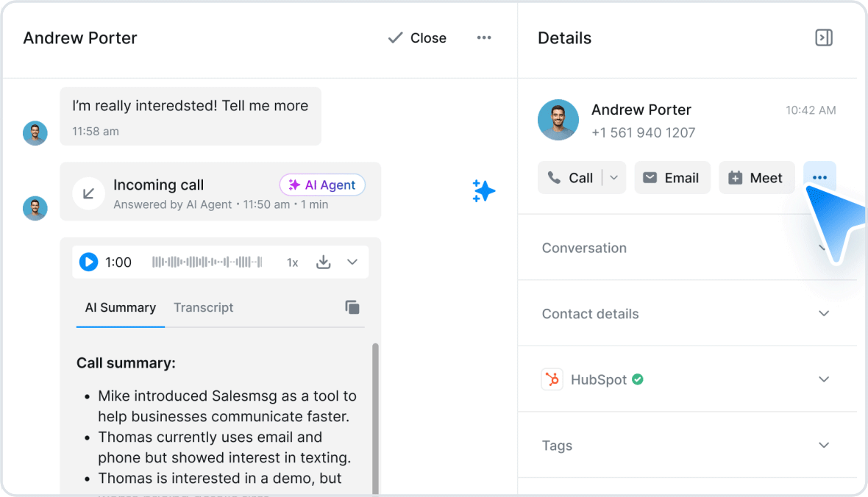The height and width of the screenshot is (497, 868).
Task: Click the Meet button
Action: [757, 178]
